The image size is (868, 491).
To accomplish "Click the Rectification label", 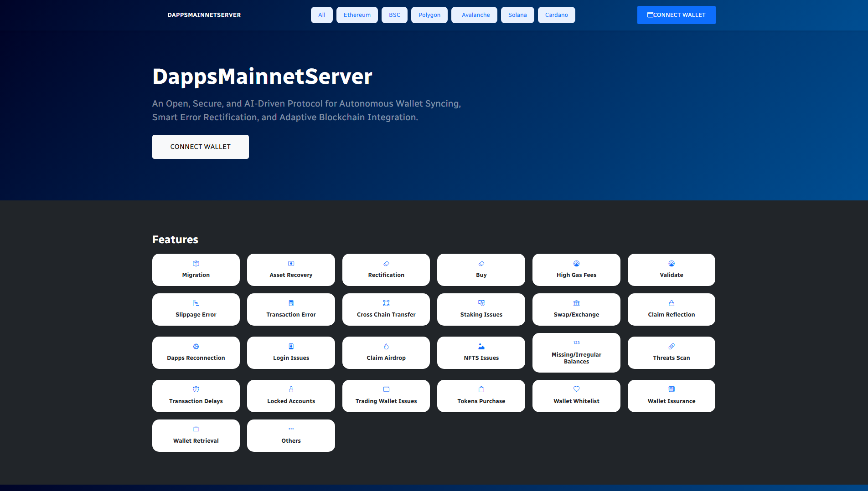I will (386, 275).
